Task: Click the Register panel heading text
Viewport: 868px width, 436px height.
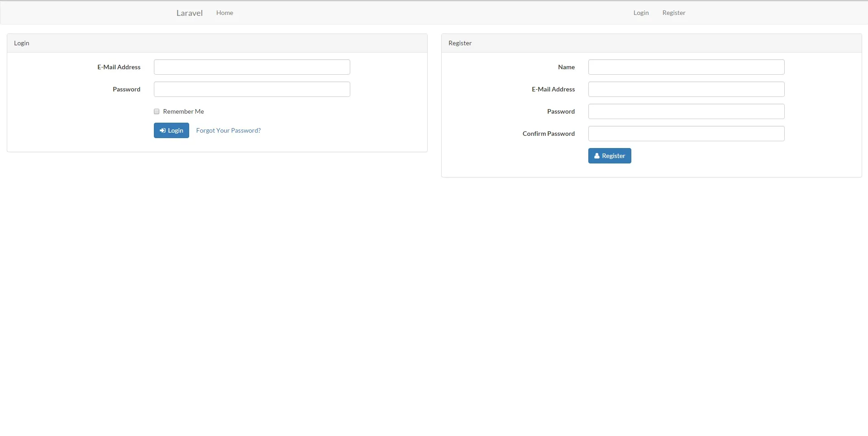Action: tap(460, 43)
